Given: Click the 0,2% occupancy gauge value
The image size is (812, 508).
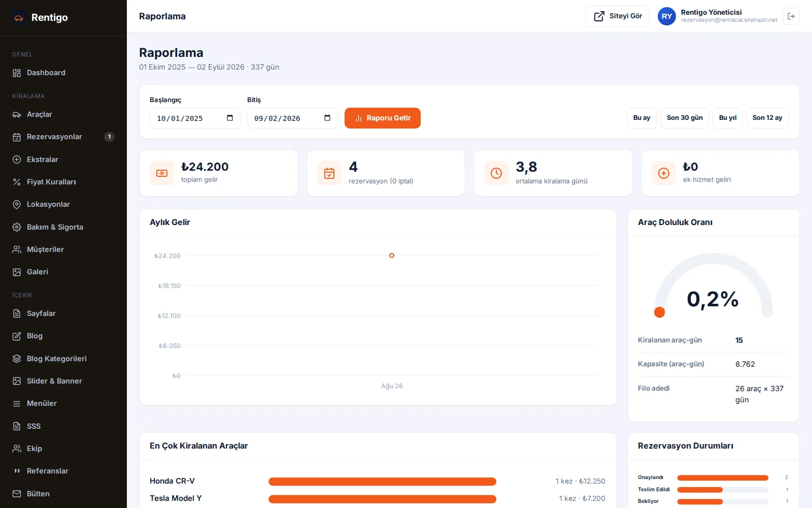Looking at the screenshot, I should point(713,300).
